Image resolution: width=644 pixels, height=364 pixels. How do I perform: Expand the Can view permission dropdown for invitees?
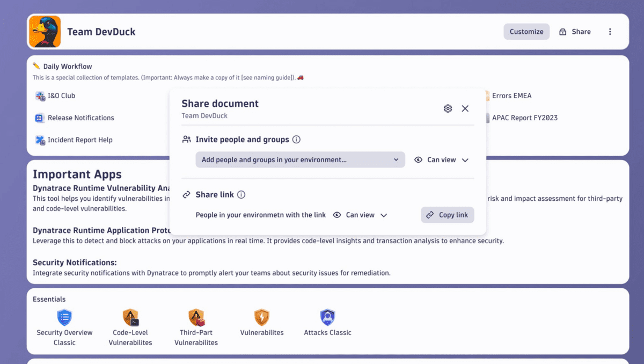pos(465,159)
